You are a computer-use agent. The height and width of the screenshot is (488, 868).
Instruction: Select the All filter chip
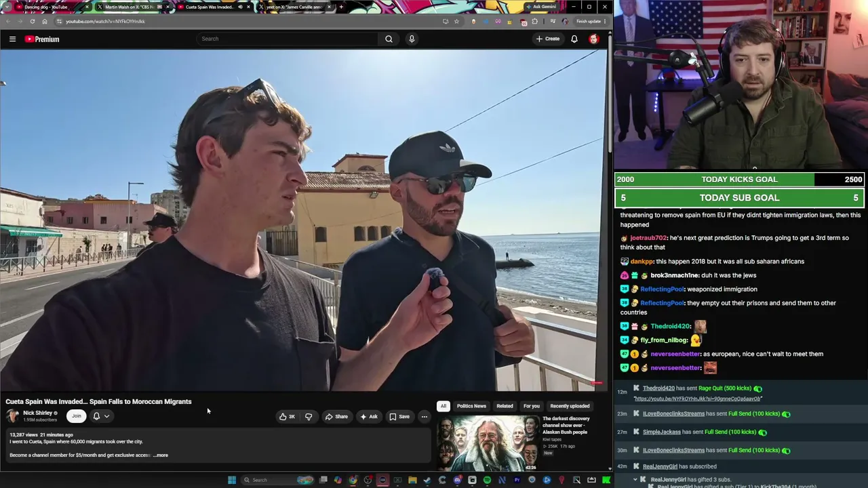click(x=443, y=406)
